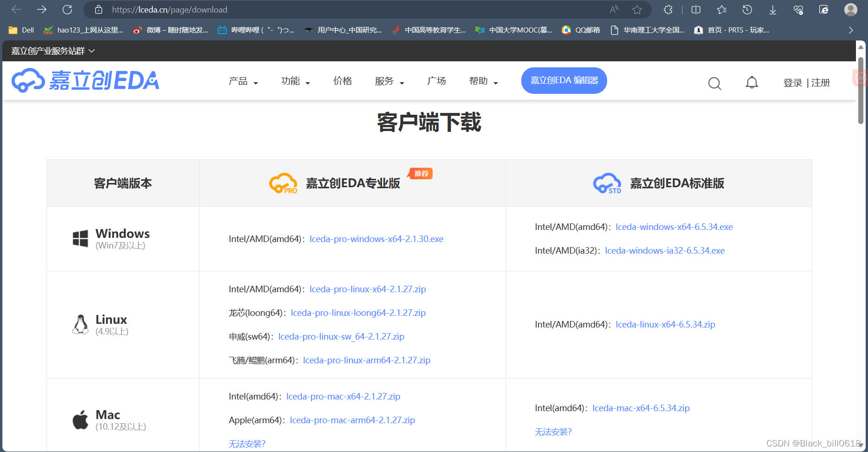This screenshot has height=452, width=868.
Task: Toggle split screen icon in toolbar
Action: [696, 9]
